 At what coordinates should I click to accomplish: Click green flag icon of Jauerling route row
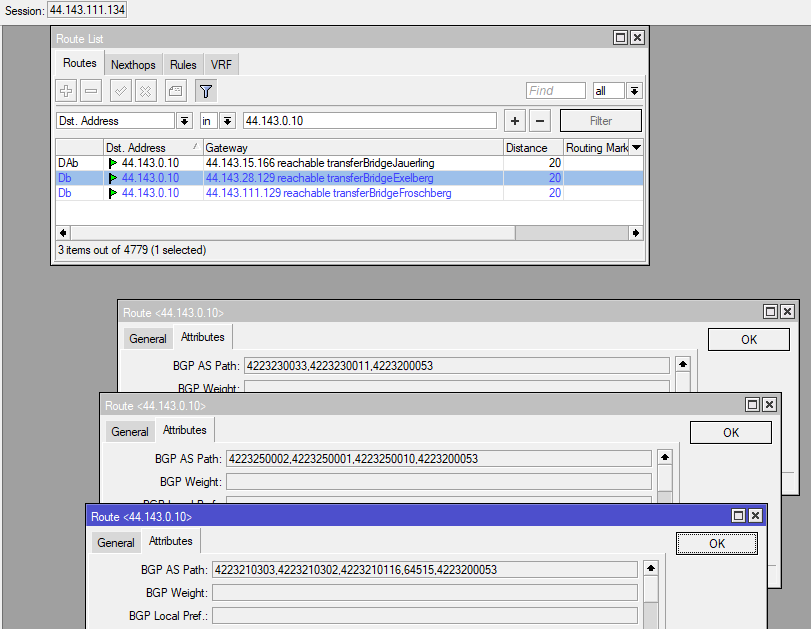113,163
